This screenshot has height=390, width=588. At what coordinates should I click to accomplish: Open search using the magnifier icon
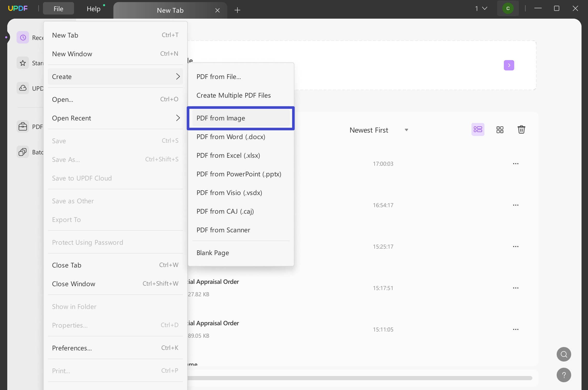(564, 354)
